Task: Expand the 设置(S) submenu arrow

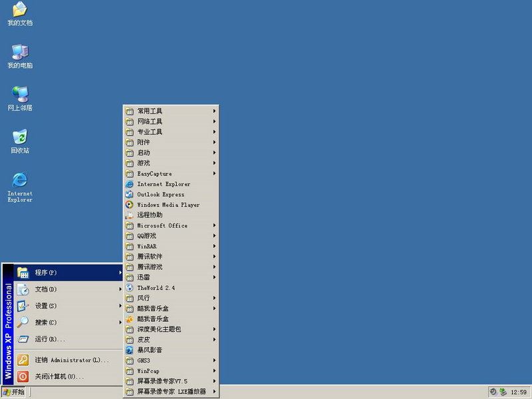Action: tap(120, 306)
